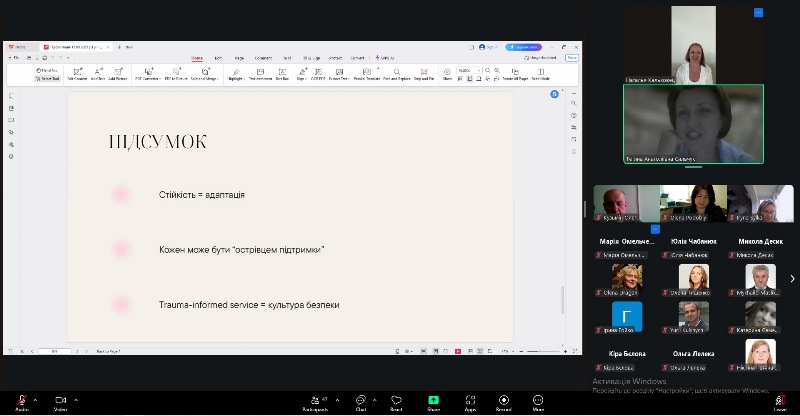
Task: Open the Chat panel
Action: pos(361,400)
